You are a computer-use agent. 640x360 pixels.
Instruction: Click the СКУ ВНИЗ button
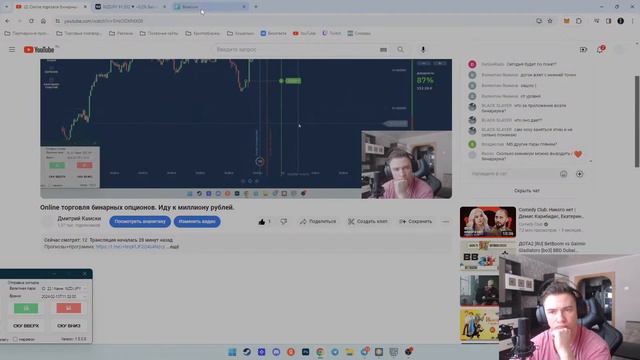click(x=69, y=326)
